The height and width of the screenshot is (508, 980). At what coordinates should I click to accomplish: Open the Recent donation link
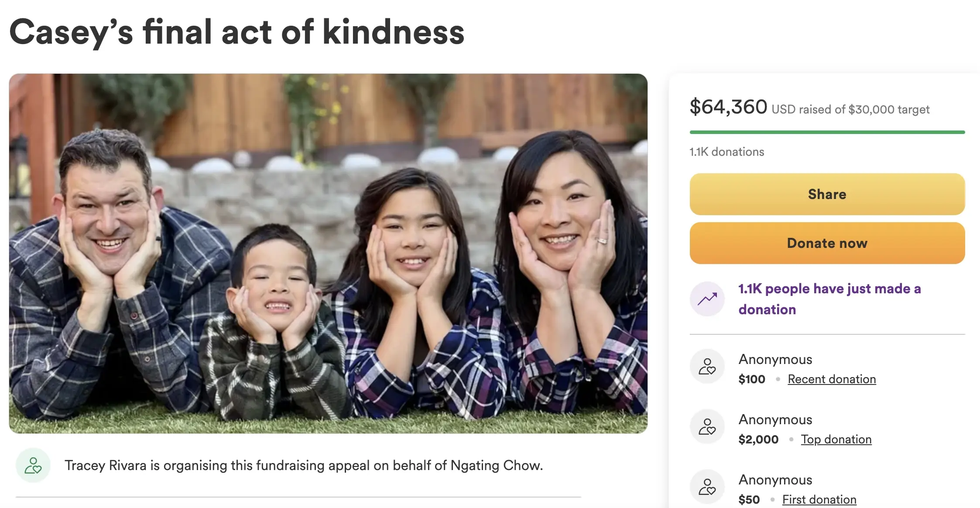(x=832, y=379)
